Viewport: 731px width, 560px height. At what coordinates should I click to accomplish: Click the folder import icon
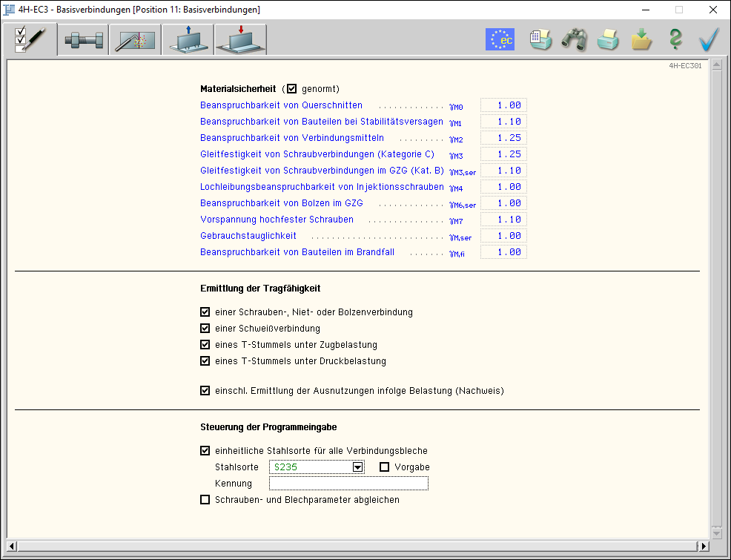pyautogui.click(x=641, y=39)
